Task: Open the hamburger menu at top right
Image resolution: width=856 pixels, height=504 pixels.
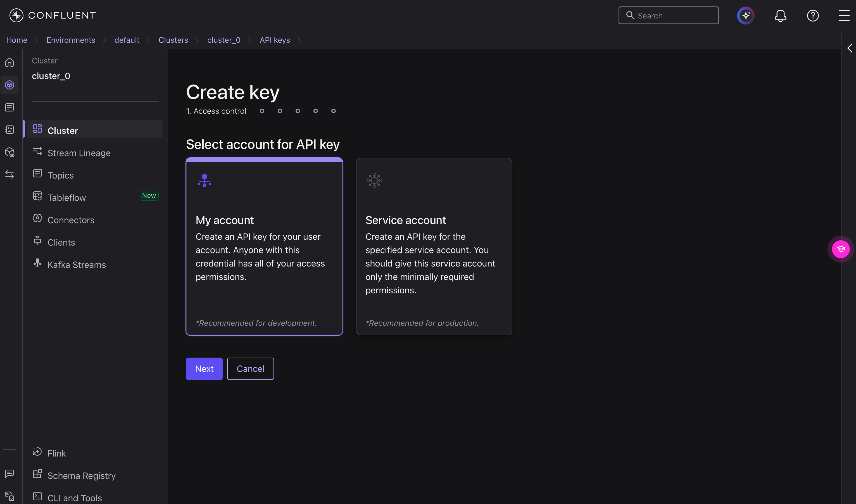Action: pos(844,16)
